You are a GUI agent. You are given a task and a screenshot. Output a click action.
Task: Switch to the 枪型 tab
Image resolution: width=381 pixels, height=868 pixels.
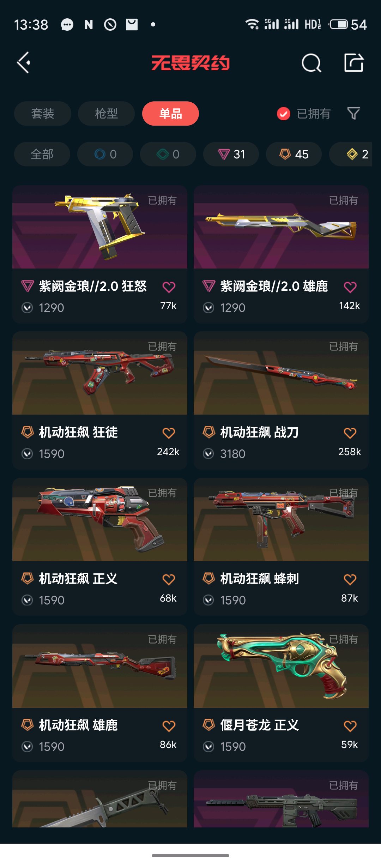coord(106,114)
